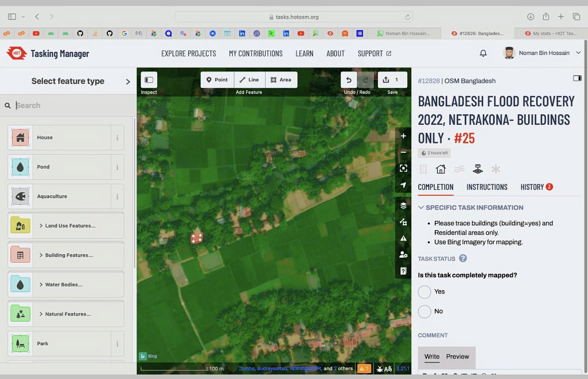Click the geolocate arrow icon
This screenshot has height=379, width=588.
click(403, 185)
